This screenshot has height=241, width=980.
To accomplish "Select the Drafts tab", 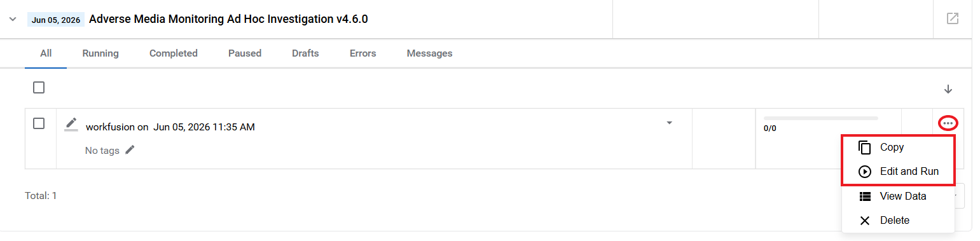I will (305, 53).
